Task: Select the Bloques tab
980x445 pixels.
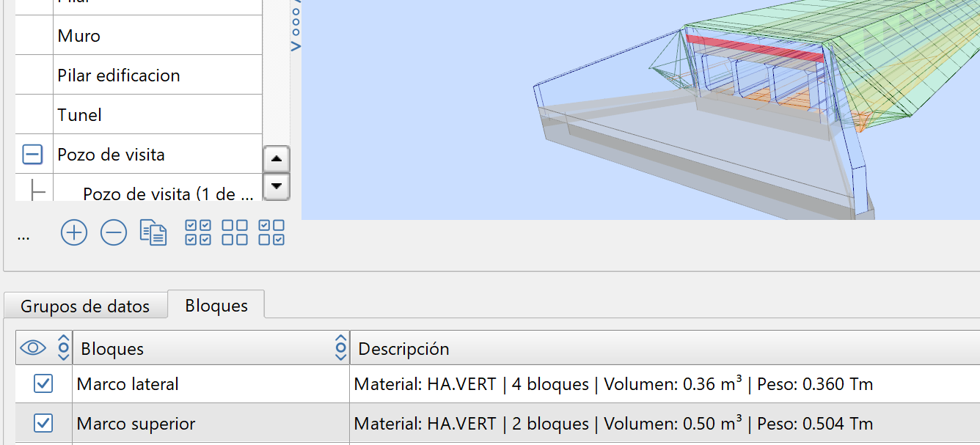Action: (216, 305)
